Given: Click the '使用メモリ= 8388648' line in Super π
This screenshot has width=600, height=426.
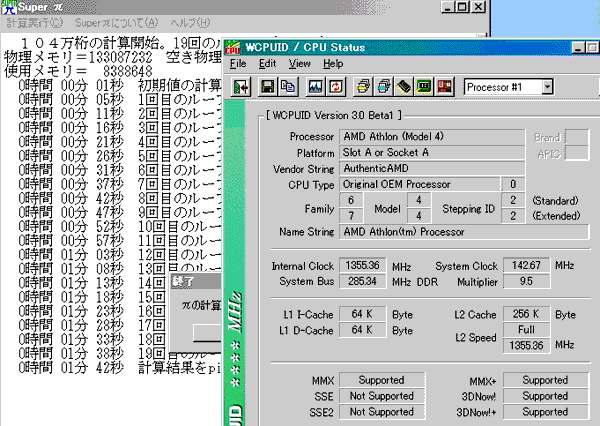Looking at the screenshot, I should [78, 71].
